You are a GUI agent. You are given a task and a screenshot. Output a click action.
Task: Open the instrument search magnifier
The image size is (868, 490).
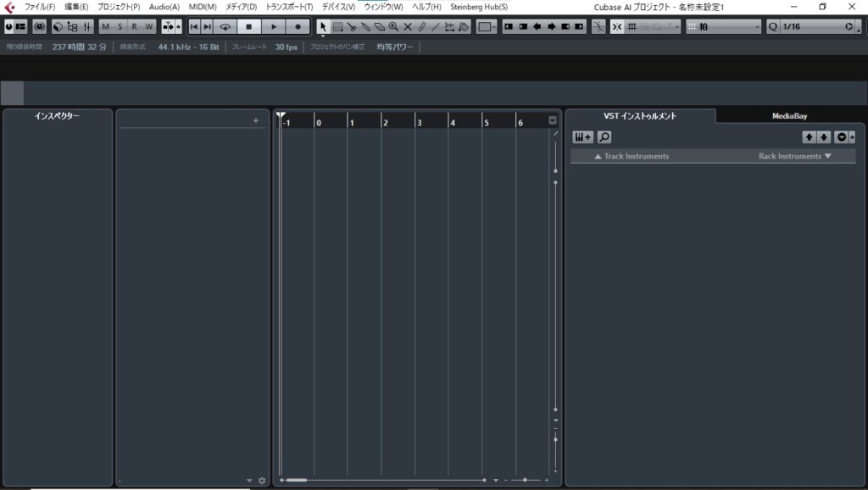point(604,137)
